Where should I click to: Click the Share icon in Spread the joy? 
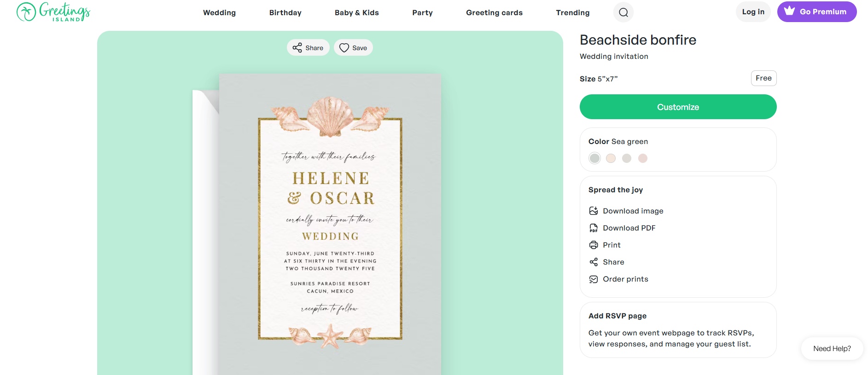tap(594, 262)
